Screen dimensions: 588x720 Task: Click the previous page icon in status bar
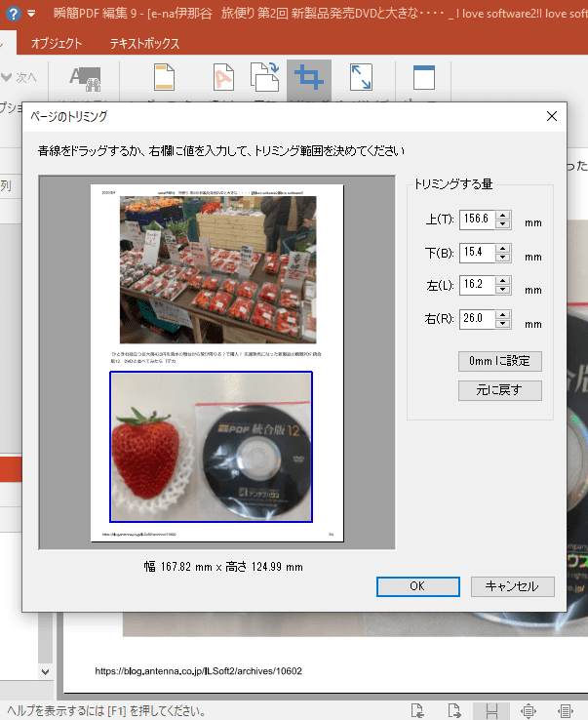point(416,709)
